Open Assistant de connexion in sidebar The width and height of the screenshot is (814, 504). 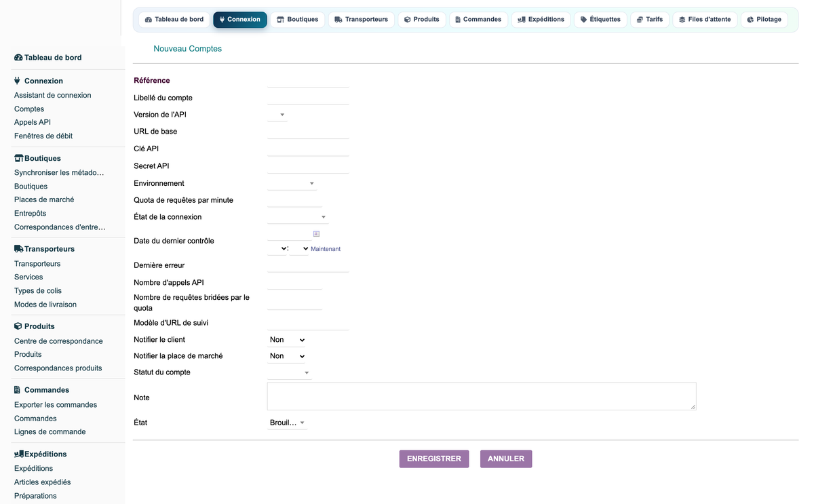(x=53, y=96)
